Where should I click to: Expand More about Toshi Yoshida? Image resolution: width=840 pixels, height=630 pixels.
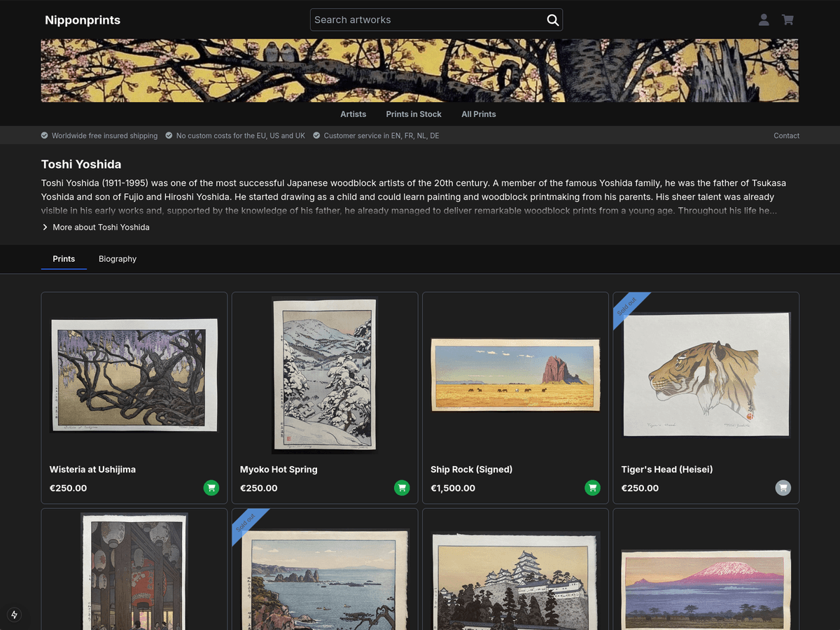[95, 227]
